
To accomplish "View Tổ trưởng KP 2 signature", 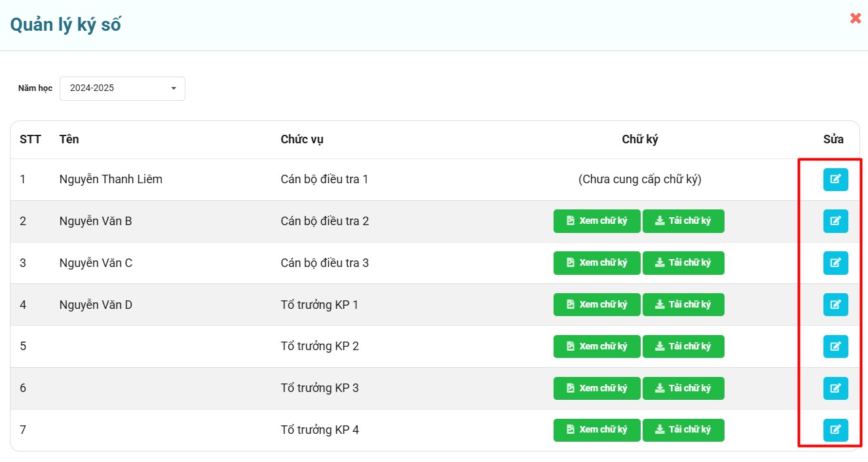I will [x=596, y=346].
